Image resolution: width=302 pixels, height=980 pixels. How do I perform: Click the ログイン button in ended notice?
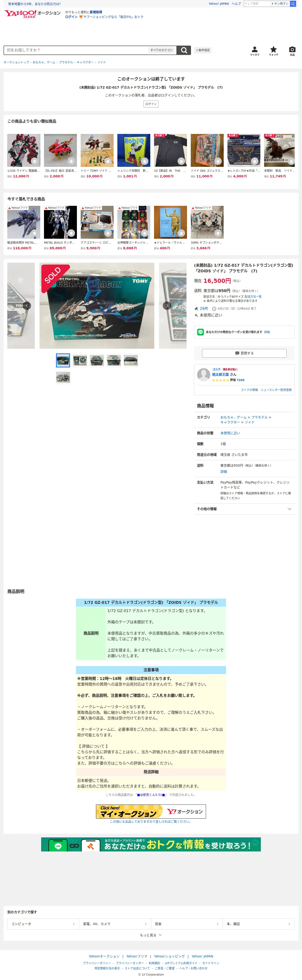coord(151,104)
